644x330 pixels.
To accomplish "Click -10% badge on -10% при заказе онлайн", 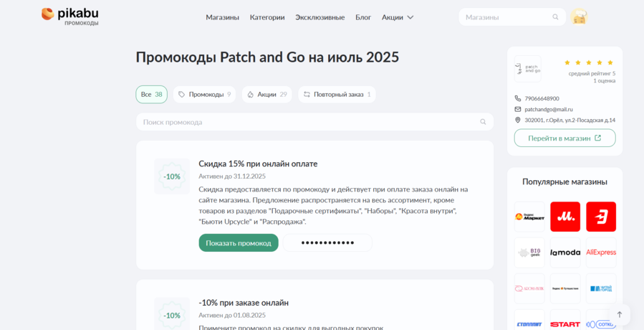I will tap(172, 315).
